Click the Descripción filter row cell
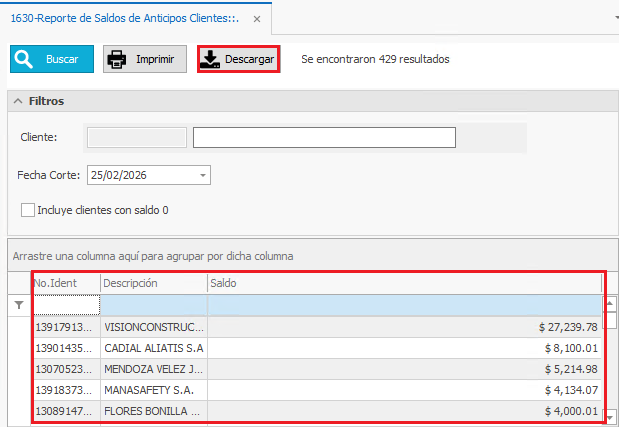 tap(153, 305)
